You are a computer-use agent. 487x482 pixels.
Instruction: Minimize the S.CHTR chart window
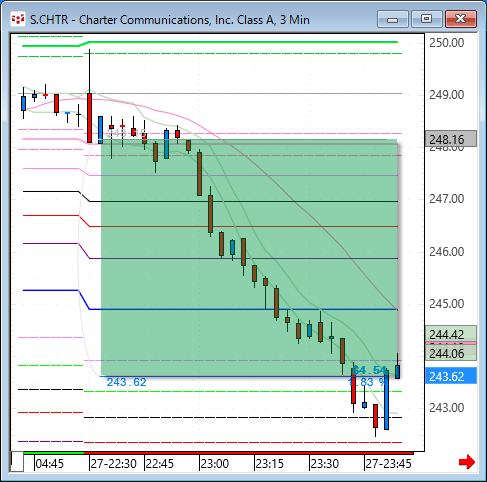[393, 19]
